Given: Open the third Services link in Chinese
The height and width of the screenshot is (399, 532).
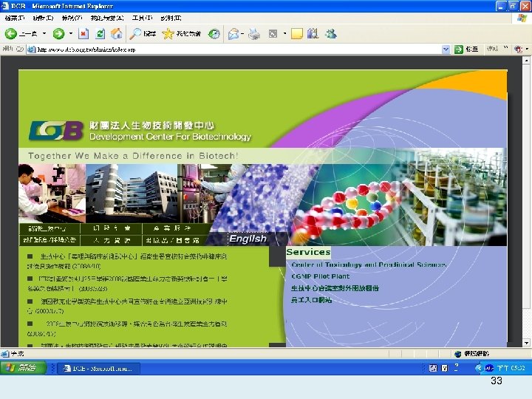Looking at the screenshot, I should 335,288.
